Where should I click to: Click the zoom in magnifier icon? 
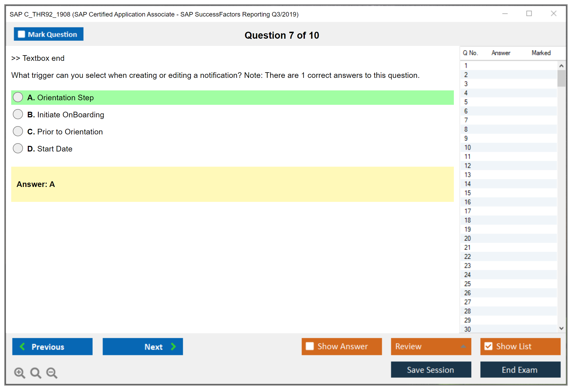coord(19,373)
